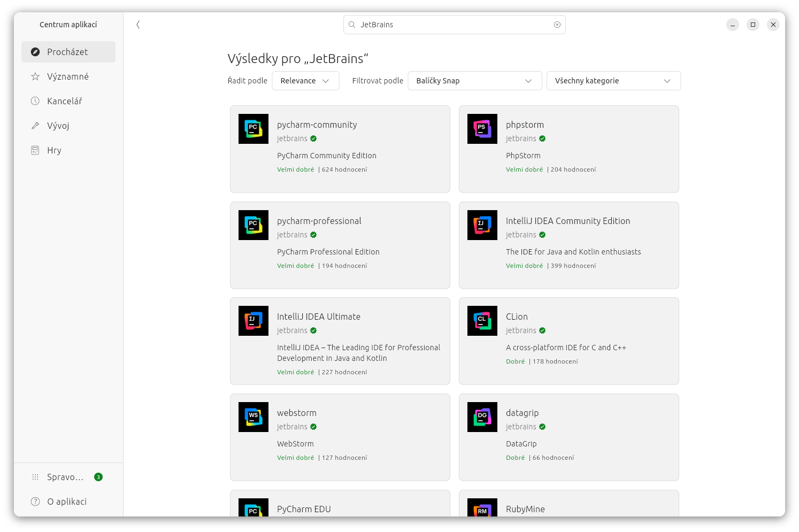Click the PhpStorm application icon
799x532 pixels.
pyautogui.click(x=482, y=129)
